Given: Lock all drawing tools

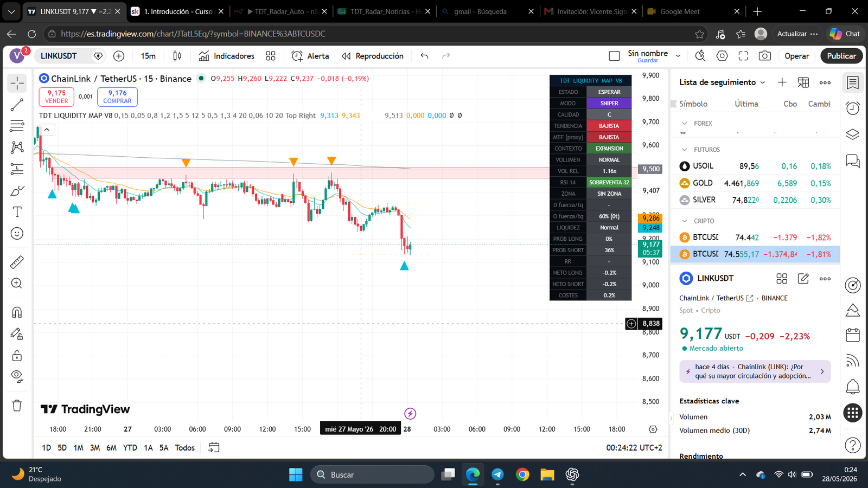Looking at the screenshot, I should point(17,356).
